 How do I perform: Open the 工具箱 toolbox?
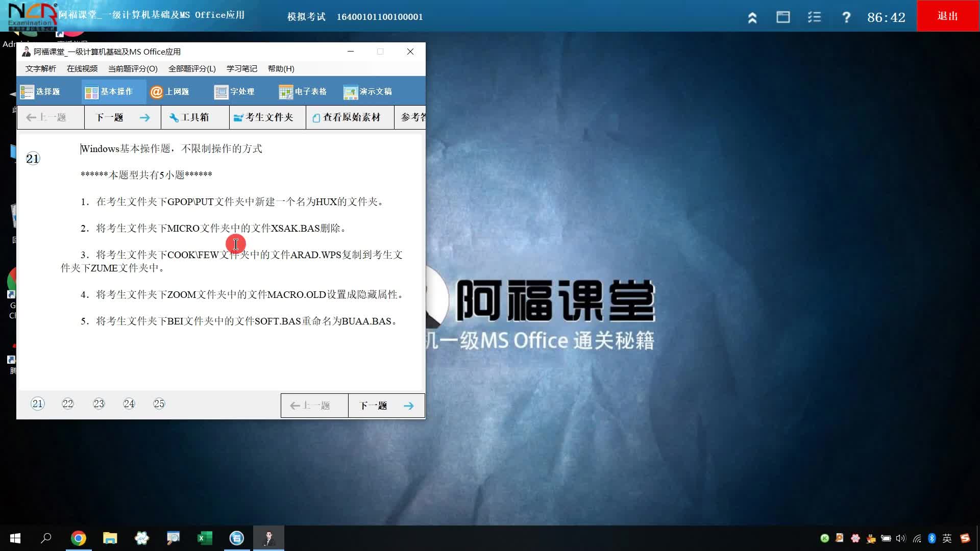pyautogui.click(x=195, y=117)
